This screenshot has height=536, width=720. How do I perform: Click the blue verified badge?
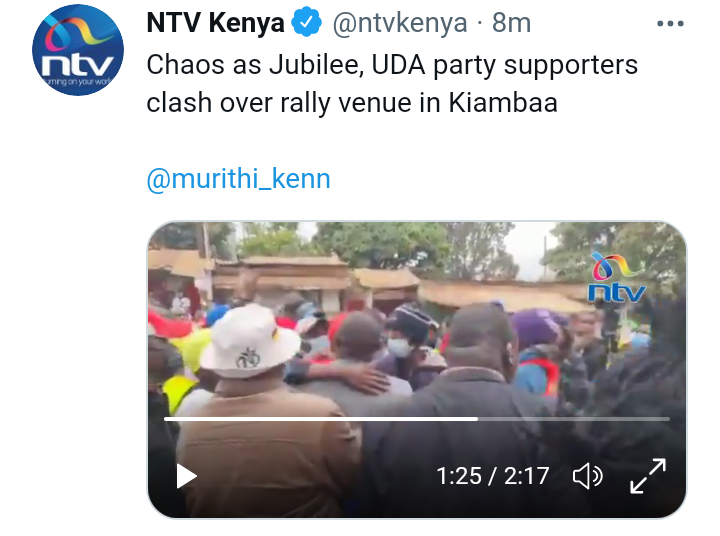coord(307,23)
